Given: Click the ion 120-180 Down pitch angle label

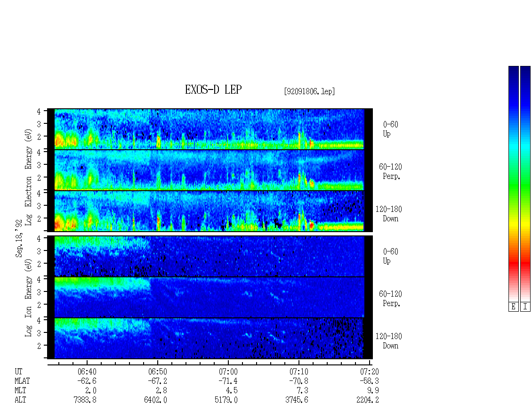Looking at the screenshot, I should tap(388, 341).
